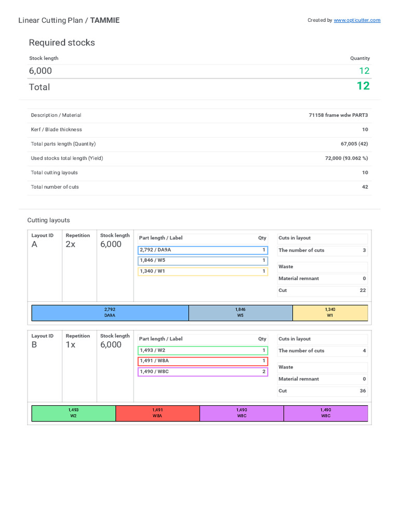Select the '1,493 / W2' part row
399x532 pixels.
coord(203,351)
